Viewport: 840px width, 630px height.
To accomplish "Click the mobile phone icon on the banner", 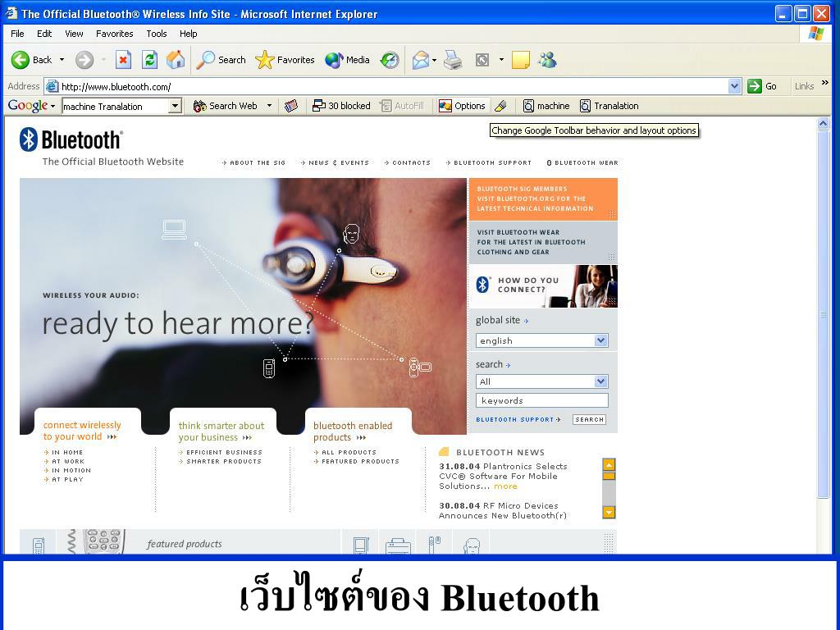I will 269,368.
